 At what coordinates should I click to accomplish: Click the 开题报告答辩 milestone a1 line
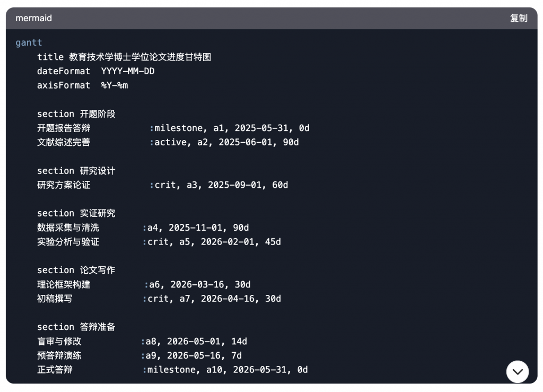click(173, 128)
